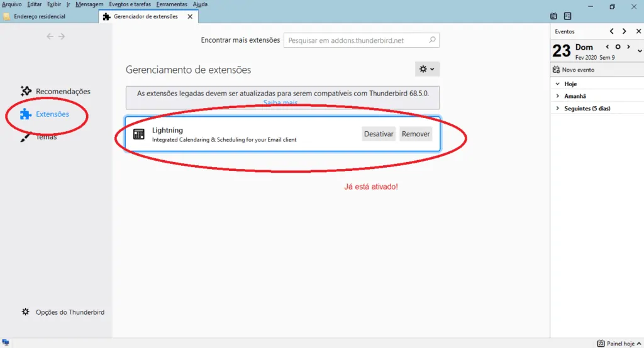
Task: Open the Arquivo menu
Action: pos(11,4)
